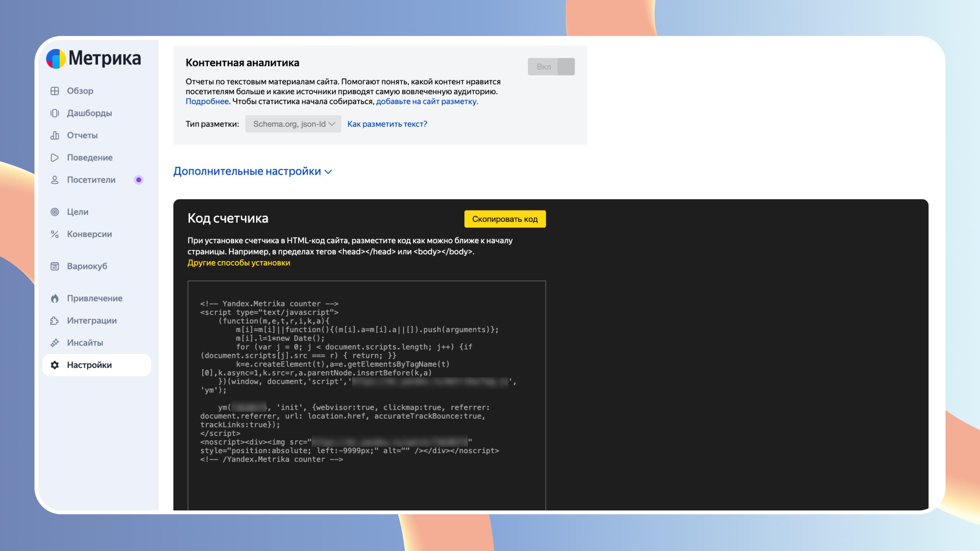Click the purple notification dot beside Посетители
Viewport: 980px width, 551px height.
click(x=139, y=180)
